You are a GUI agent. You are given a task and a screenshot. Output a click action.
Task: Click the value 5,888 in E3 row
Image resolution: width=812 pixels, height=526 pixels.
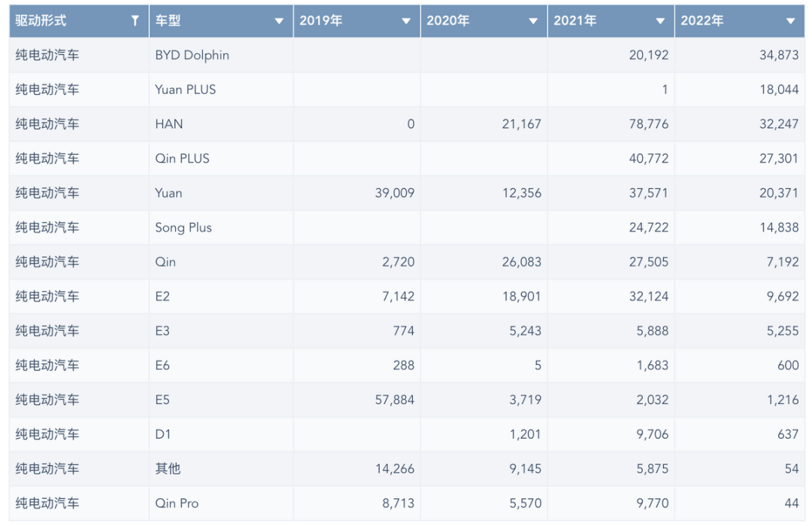pos(653,330)
